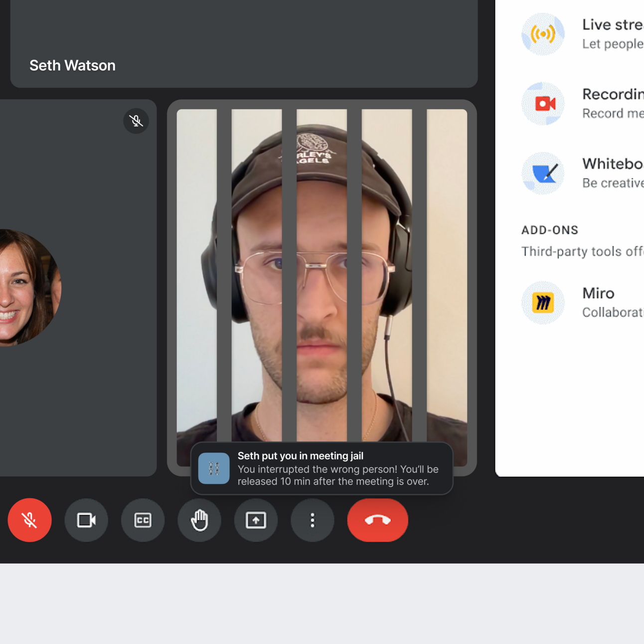Open the more options menu
644x644 pixels.
313,520
